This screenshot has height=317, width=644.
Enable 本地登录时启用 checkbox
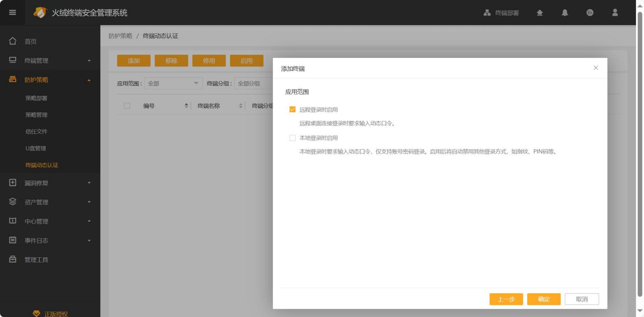point(292,138)
